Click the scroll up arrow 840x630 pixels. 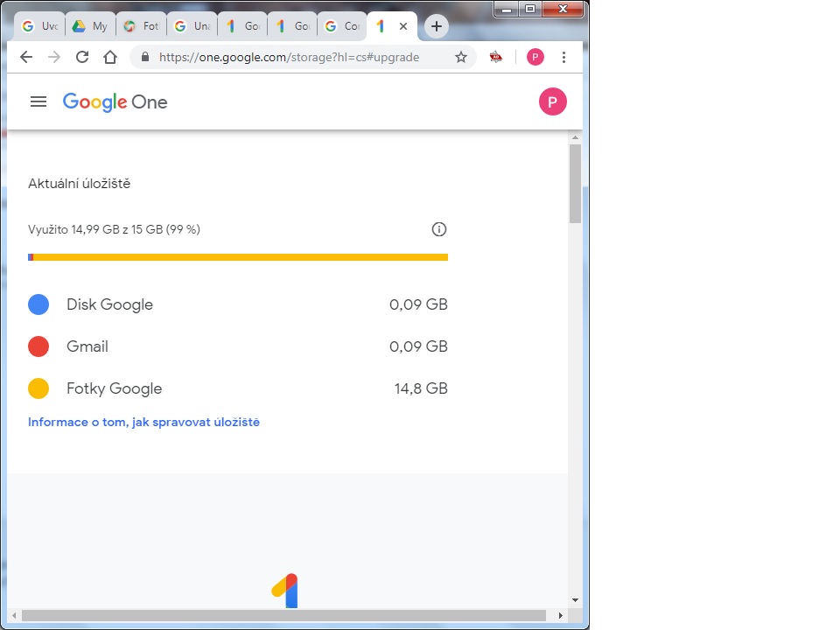pyautogui.click(x=576, y=137)
